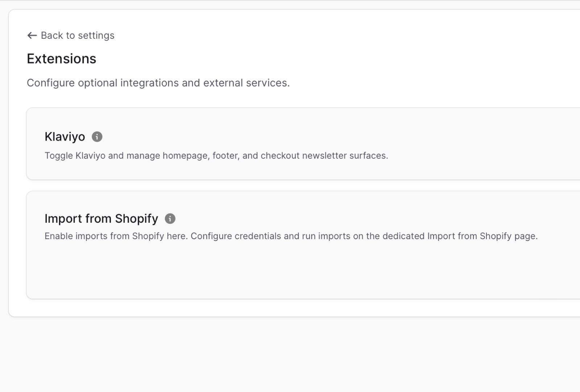Click the Shopify import description text
Image resolution: width=580 pixels, height=392 pixels.
coord(291,236)
